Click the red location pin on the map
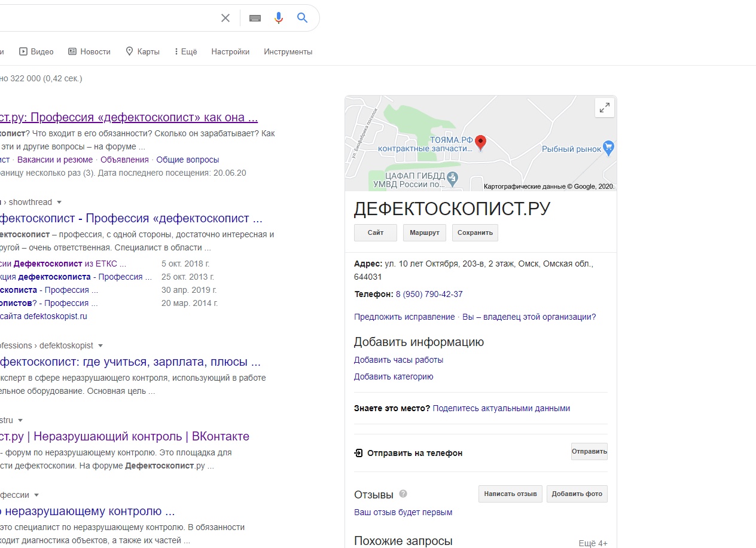The image size is (756, 548). click(x=480, y=143)
